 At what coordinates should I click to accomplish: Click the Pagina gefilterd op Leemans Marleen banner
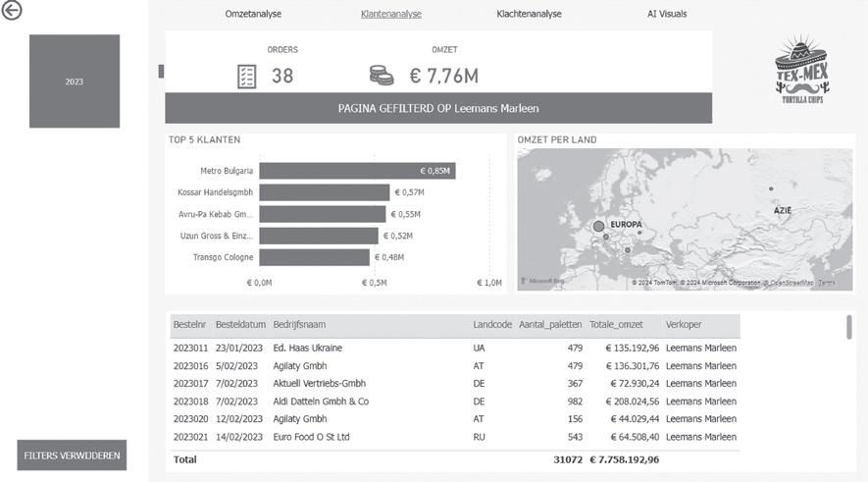coord(438,108)
